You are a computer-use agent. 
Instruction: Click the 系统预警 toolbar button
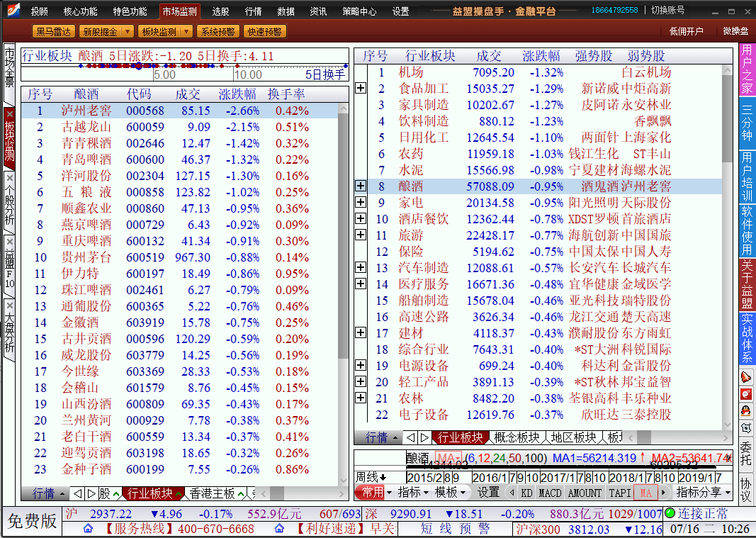click(x=218, y=32)
